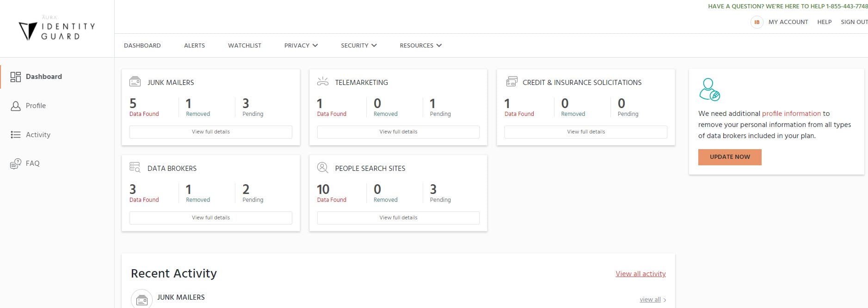
Task: Go to the Alerts tab
Action: pos(194,46)
